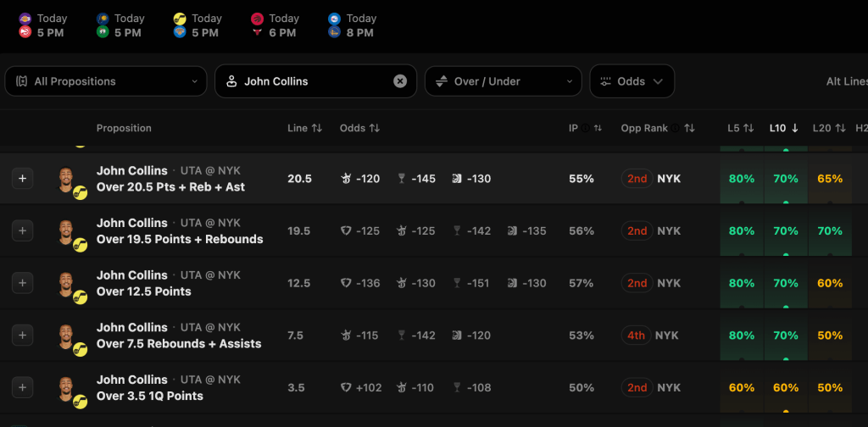Add Over 20.5 Pts + Reb + Ast prop
Viewport: 868px width, 427px height.
[23, 179]
